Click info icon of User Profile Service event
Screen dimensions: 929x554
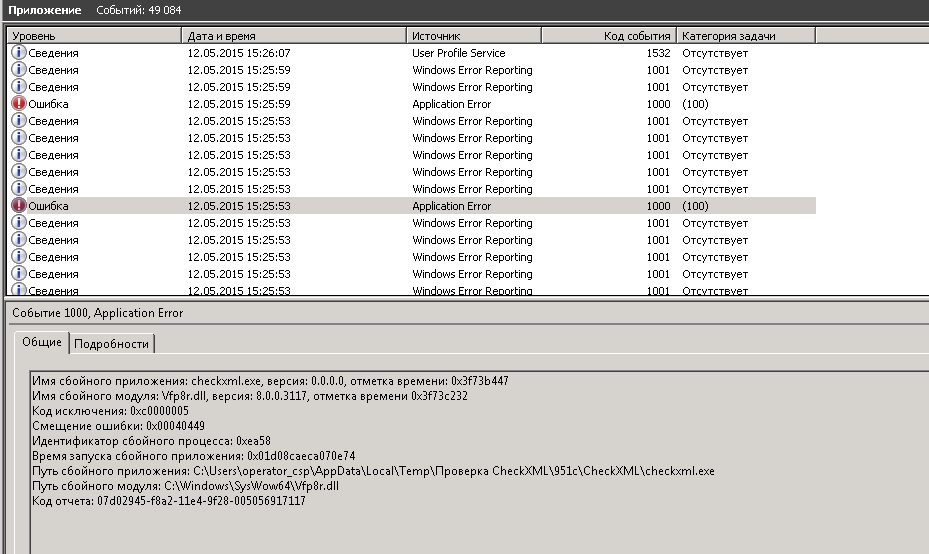point(18,53)
